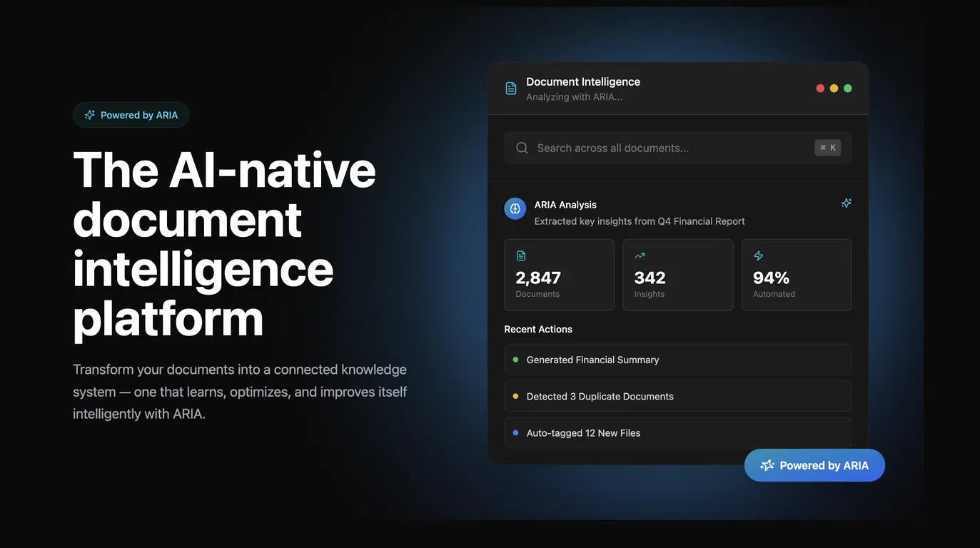980x548 pixels.
Task: Click the document icon above 2,847
Action: pyautogui.click(x=521, y=255)
